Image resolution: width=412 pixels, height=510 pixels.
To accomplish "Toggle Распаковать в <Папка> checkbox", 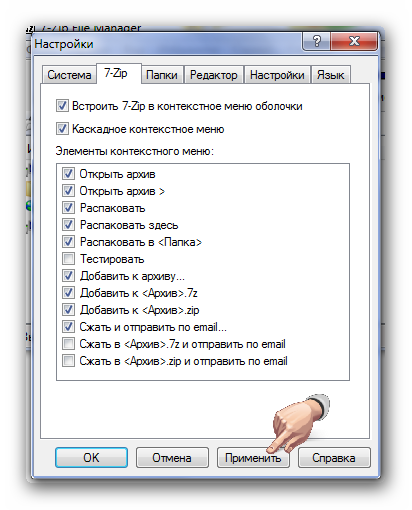I will pos(68,242).
